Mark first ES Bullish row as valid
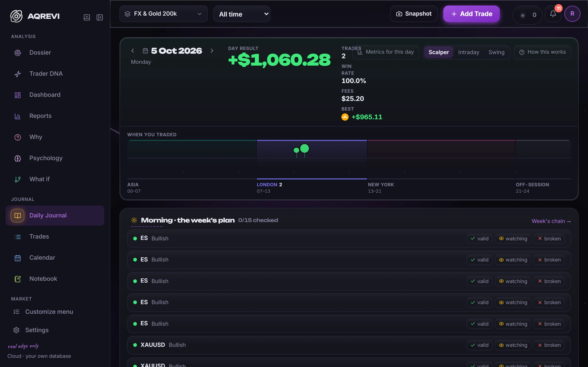The image size is (588, 367). (x=479, y=239)
